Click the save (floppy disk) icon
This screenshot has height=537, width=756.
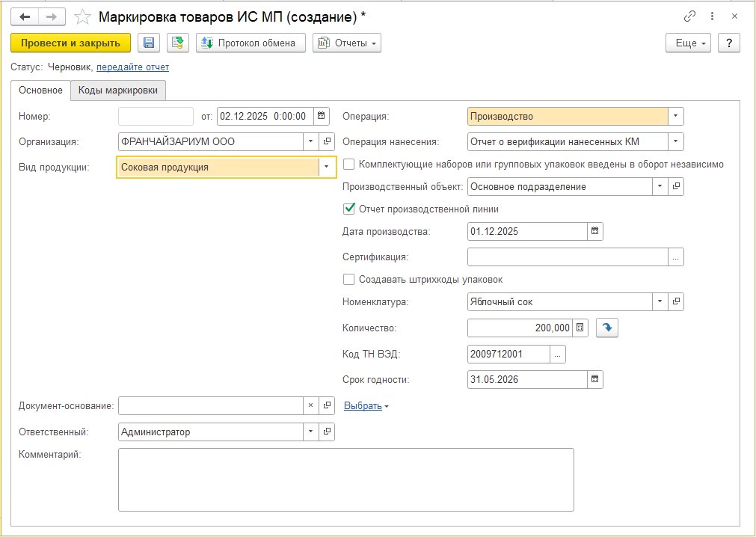point(149,43)
